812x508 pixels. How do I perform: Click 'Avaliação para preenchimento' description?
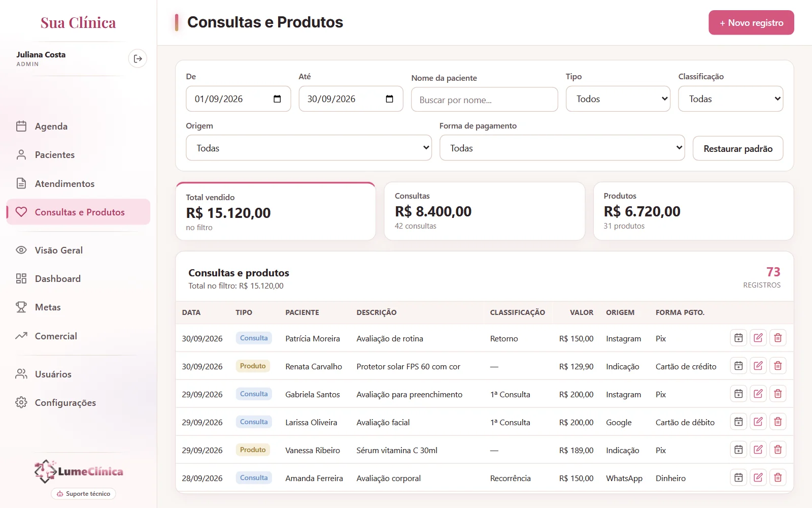point(409,394)
